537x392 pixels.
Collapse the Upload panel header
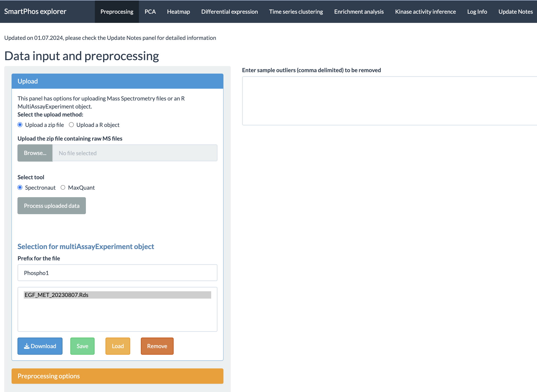pos(117,81)
